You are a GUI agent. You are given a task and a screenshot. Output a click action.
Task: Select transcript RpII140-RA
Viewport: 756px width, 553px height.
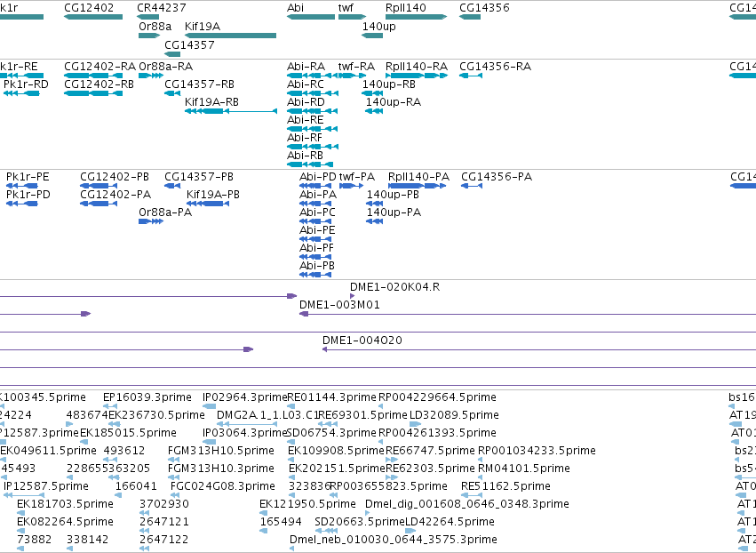coord(417,76)
